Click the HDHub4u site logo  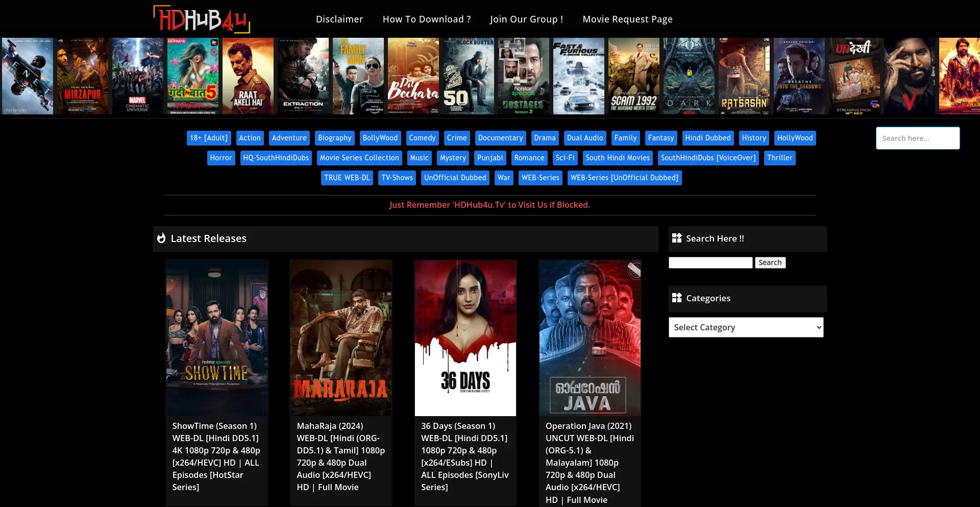coord(202,19)
